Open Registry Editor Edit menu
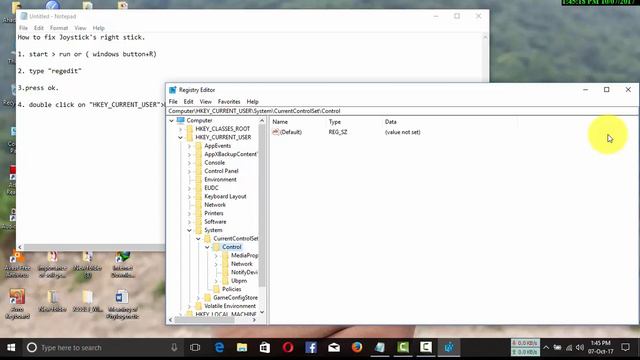The height and width of the screenshot is (360, 640). pos(188,101)
